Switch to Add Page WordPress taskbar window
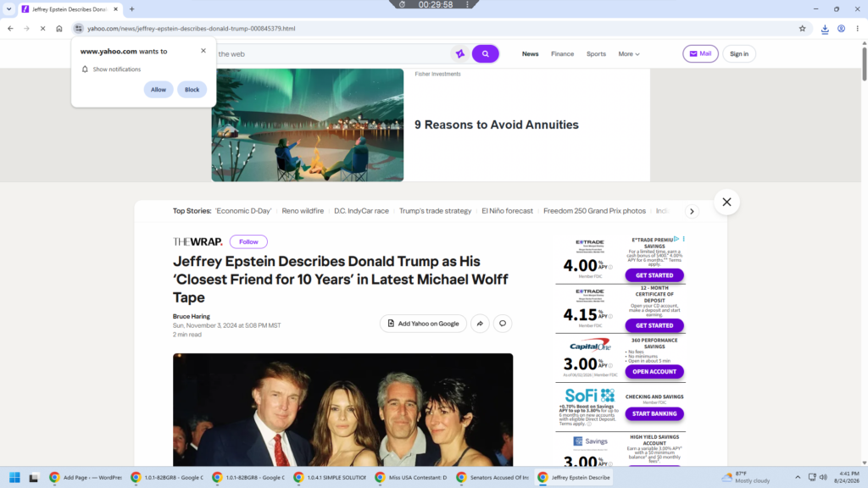 [86, 478]
